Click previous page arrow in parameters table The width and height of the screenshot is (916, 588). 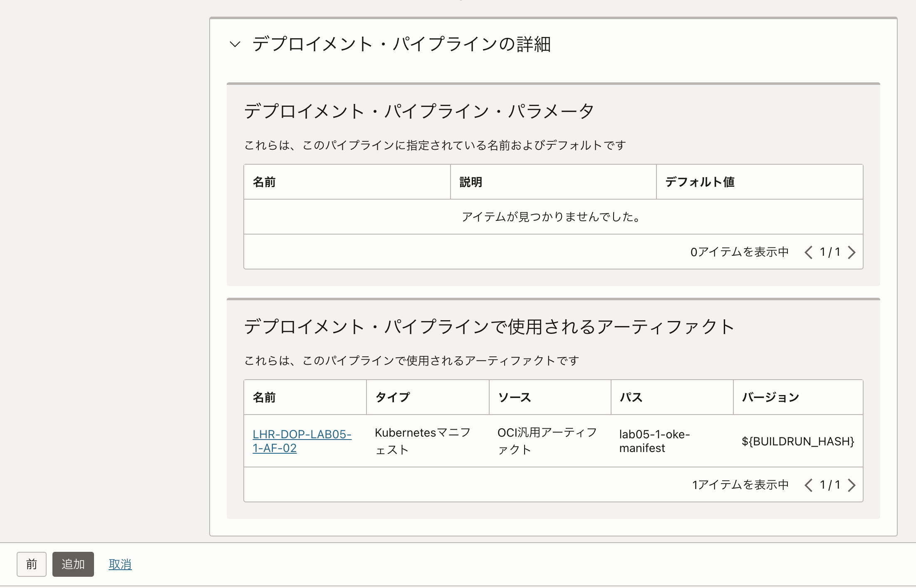[x=808, y=252]
